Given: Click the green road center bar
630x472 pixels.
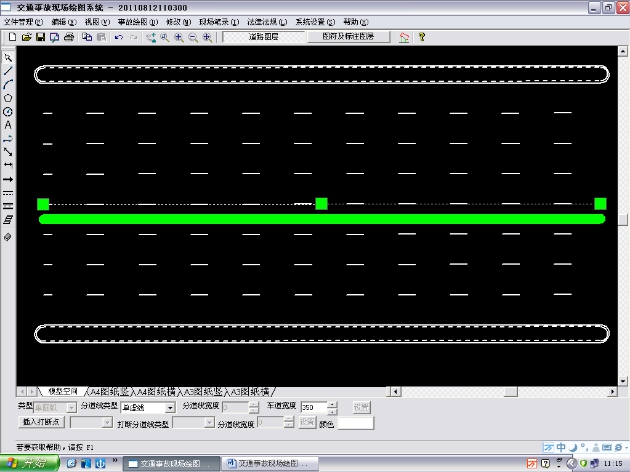Looking at the screenshot, I should [x=322, y=219].
